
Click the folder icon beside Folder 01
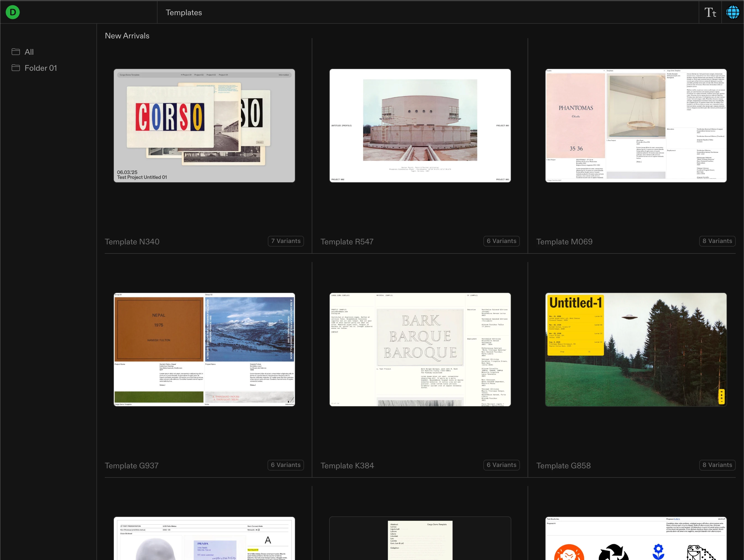(16, 68)
